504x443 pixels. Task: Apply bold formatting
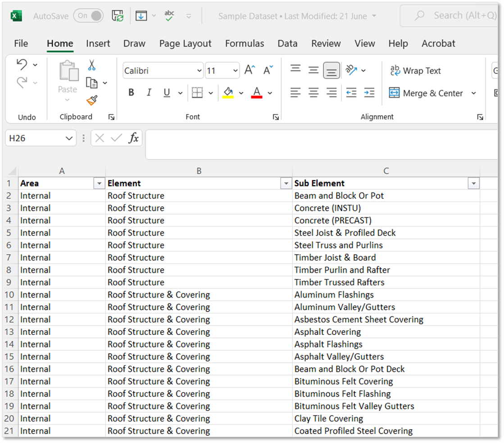point(131,92)
